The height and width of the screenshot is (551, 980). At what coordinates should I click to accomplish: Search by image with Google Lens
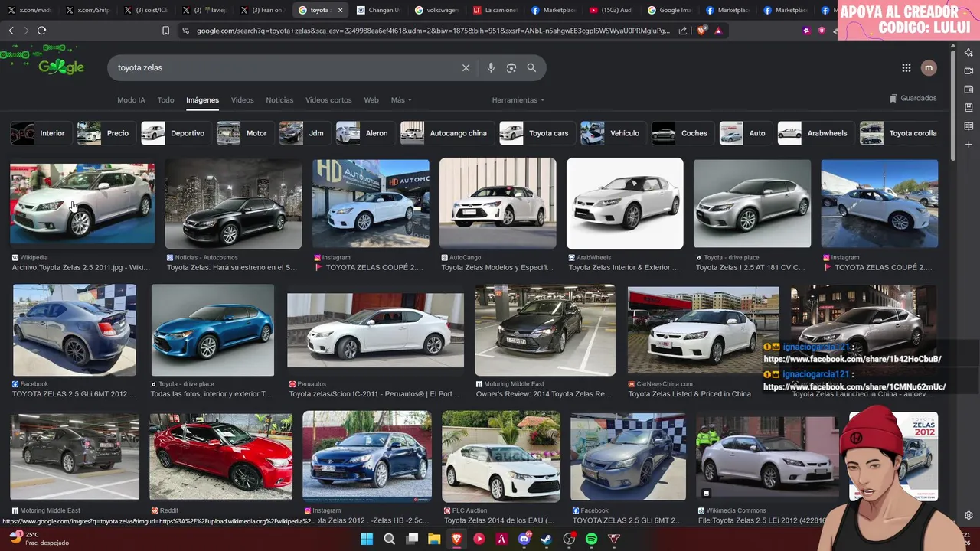pyautogui.click(x=511, y=67)
